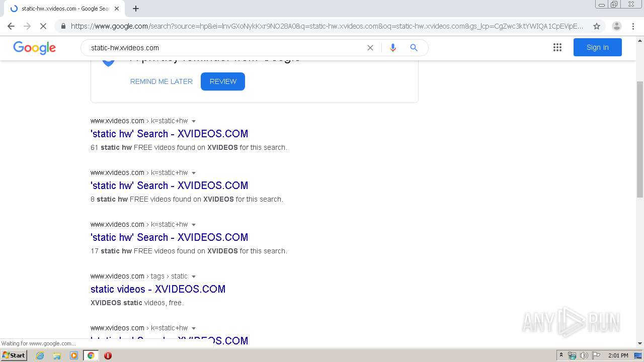Viewport: 644px width, 362px height.
Task: Open the 61 videos 'static hw' result
Action: 169,134
